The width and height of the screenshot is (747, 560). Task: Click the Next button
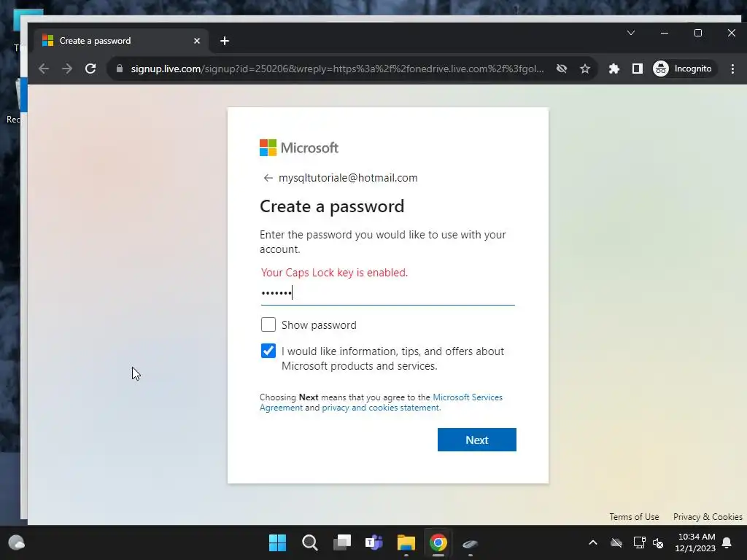[x=477, y=440]
